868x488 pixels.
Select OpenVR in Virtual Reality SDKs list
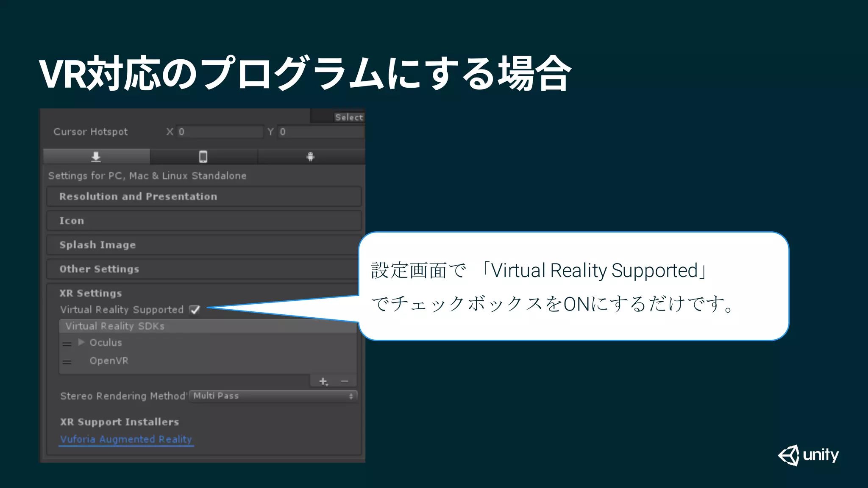coord(109,360)
